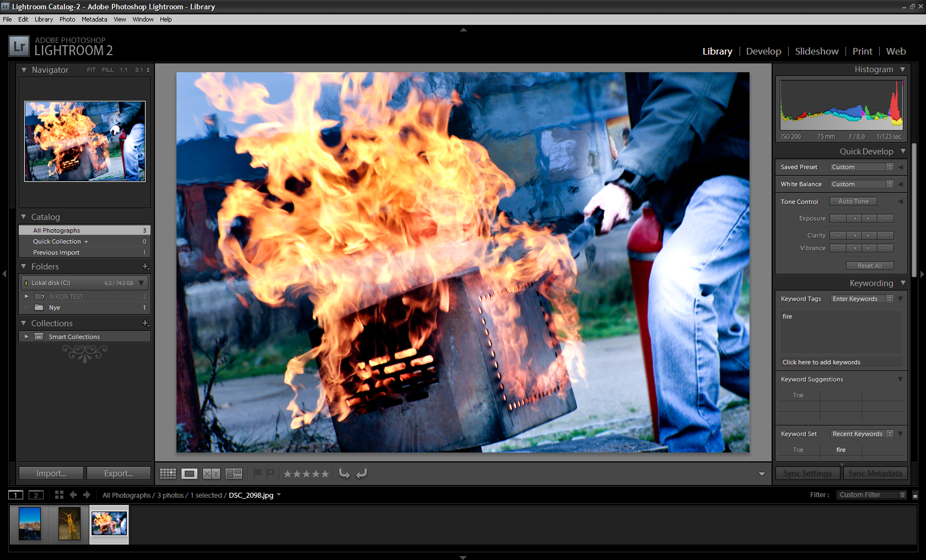Screen dimensions: 926x560
Task: Open Saved Preset dropdown
Action: pyautogui.click(x=861, y=167)
